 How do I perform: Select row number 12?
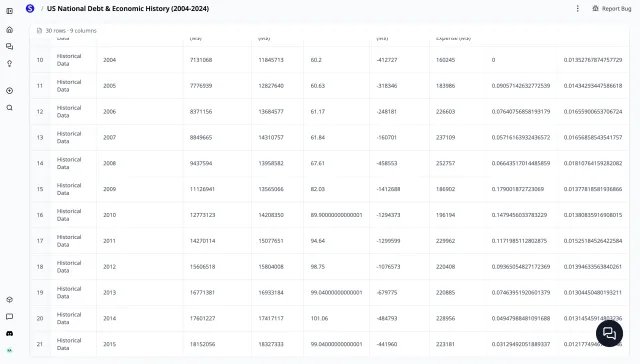[x=40, y=111]
